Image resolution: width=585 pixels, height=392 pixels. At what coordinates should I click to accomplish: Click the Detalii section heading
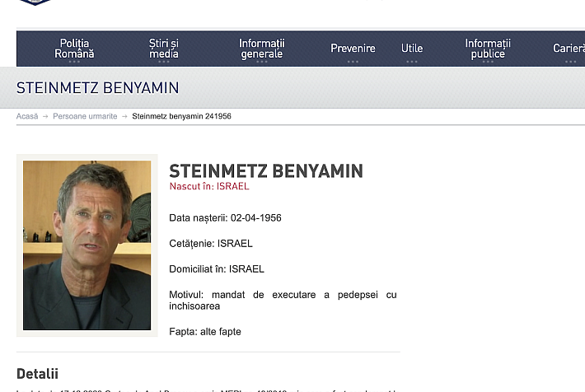click(37, 374)
